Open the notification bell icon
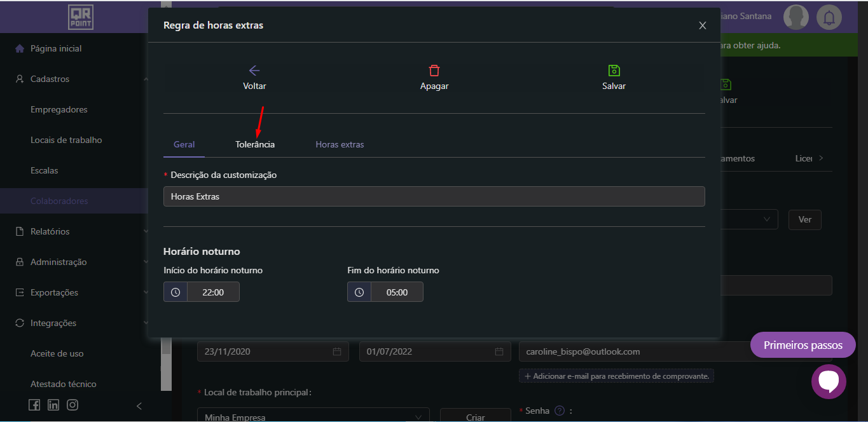 (829, 17)
